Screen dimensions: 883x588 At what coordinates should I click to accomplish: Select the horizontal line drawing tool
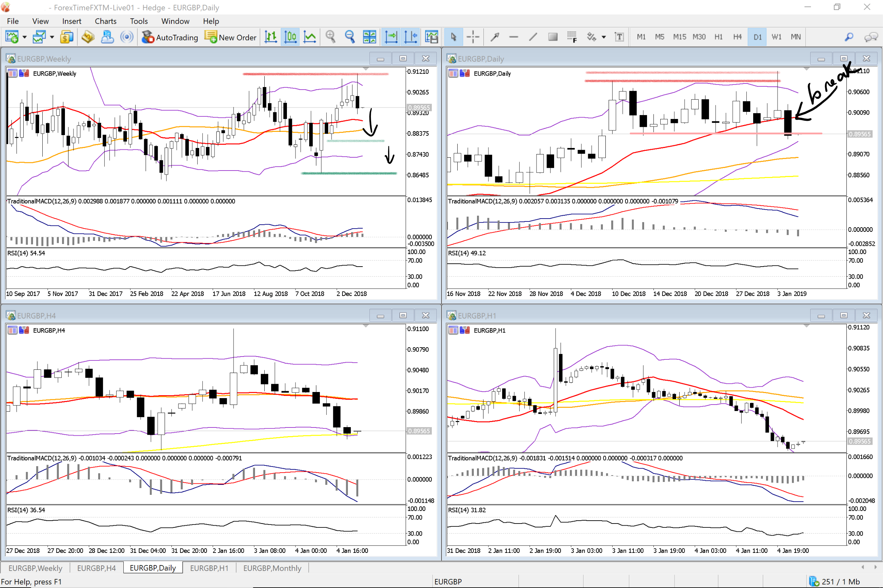click(x=513, y=37)
